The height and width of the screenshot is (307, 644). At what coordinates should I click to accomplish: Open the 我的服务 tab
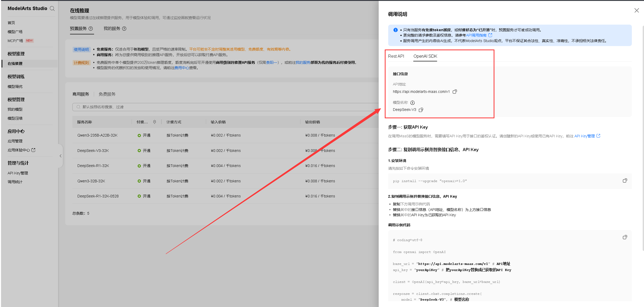click(x=112, y=29)
